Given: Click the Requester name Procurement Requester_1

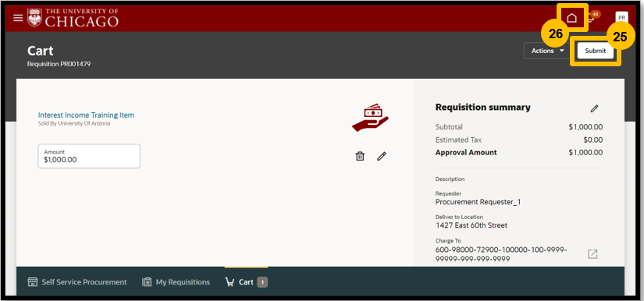Looking at the screenshot, I should 478,202.
